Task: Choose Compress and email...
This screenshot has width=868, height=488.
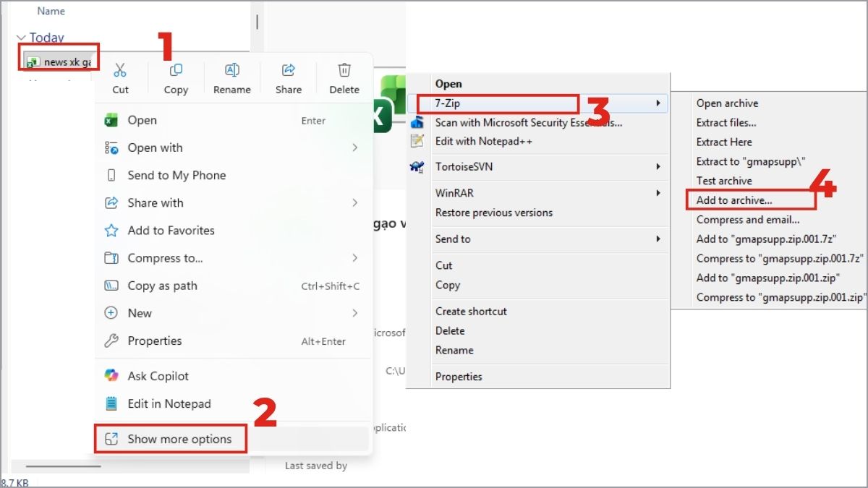Action: click(x=748, y=220)
